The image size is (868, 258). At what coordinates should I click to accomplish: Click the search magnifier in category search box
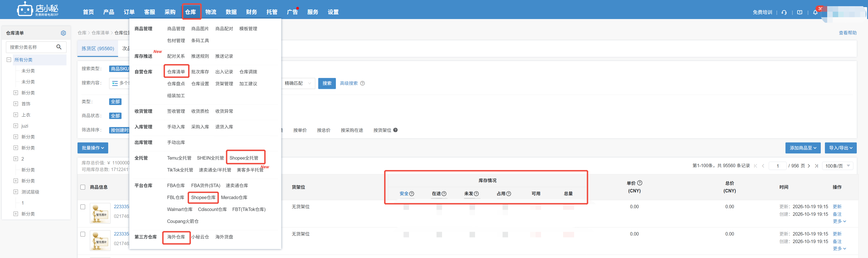point(59,47)
